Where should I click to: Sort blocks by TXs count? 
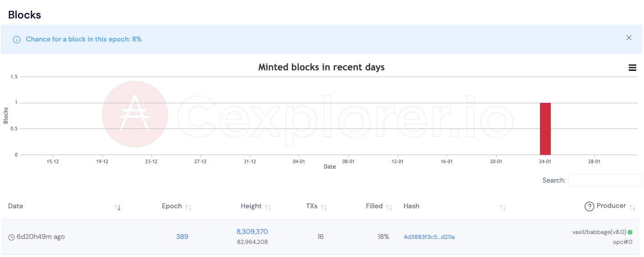[323, 207]
